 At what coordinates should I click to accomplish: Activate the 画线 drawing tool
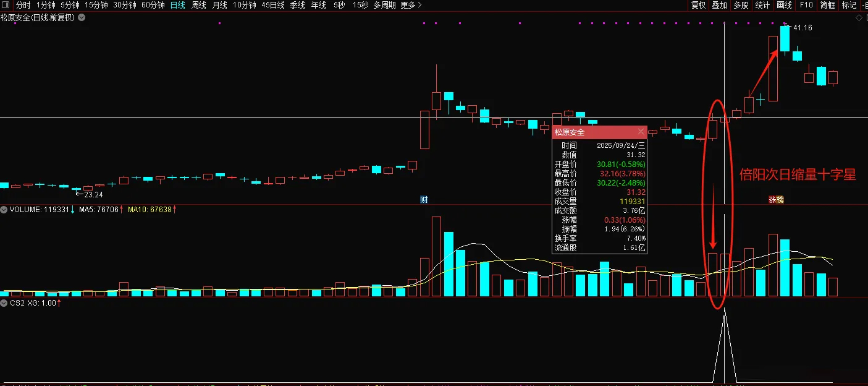(x=785, y=5)
